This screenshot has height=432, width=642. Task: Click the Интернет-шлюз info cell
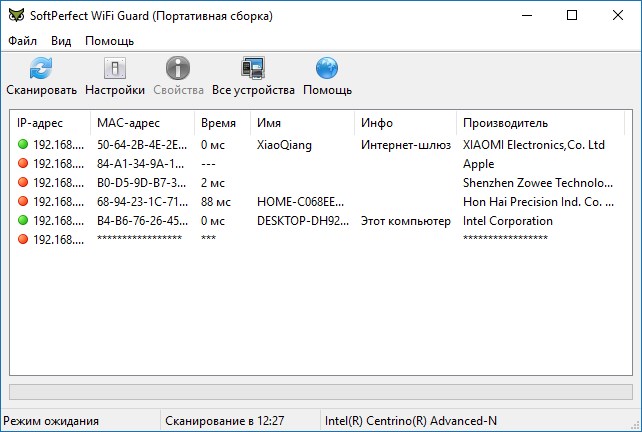pyautogui.click(x=406, y=145)
